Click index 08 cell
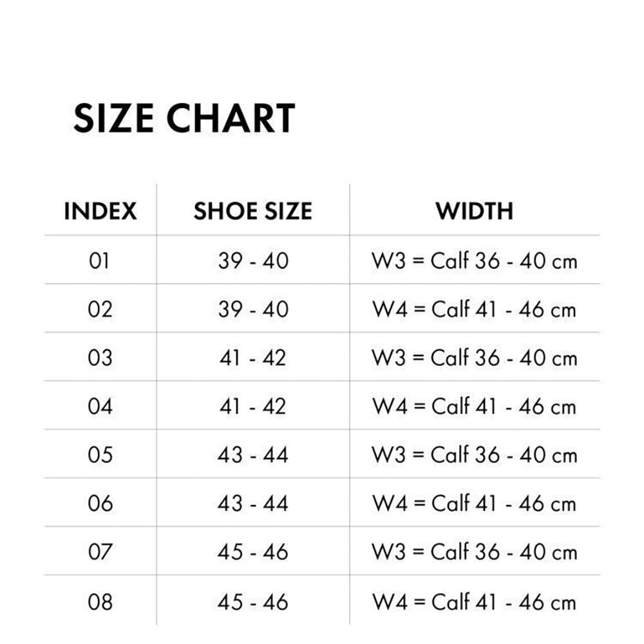644x644 pixels. tap(100, 602)
